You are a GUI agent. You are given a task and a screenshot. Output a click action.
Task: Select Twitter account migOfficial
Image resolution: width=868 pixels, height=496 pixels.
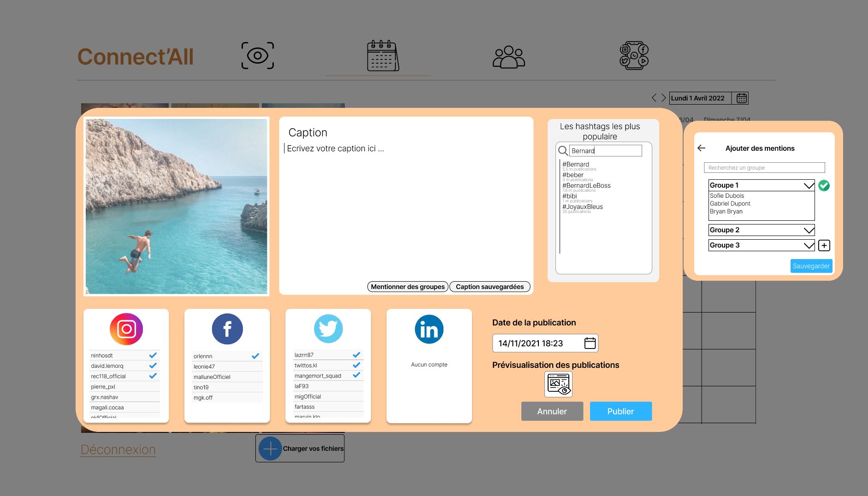pyautogui.click(x=328, y=396)
